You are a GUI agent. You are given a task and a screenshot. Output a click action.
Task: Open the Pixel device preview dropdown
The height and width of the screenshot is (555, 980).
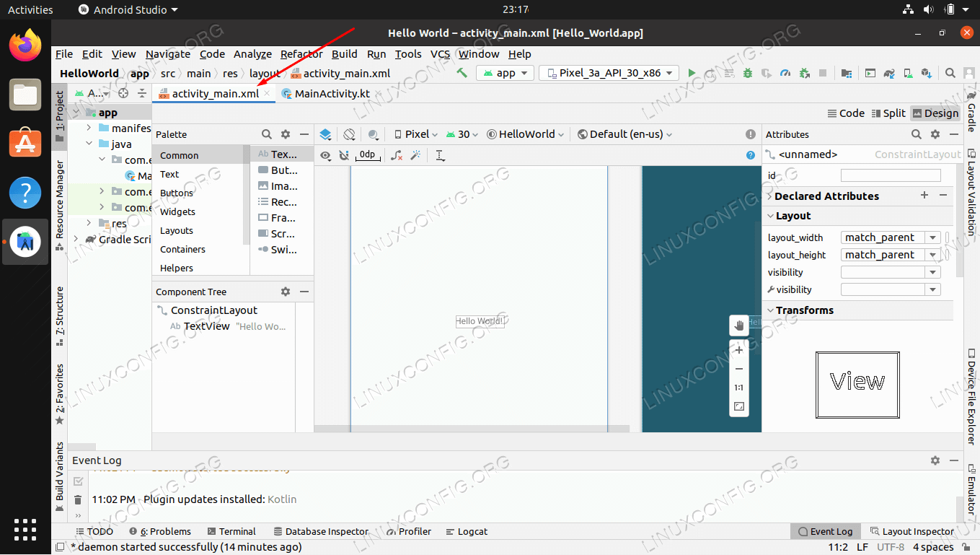click(x=416, y=134)
